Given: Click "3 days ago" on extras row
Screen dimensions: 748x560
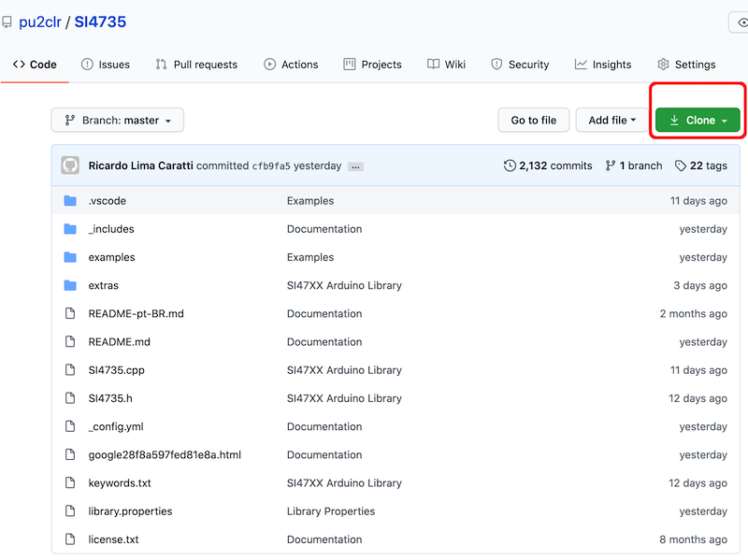Looking at the screenshot, I should [699, 285].
